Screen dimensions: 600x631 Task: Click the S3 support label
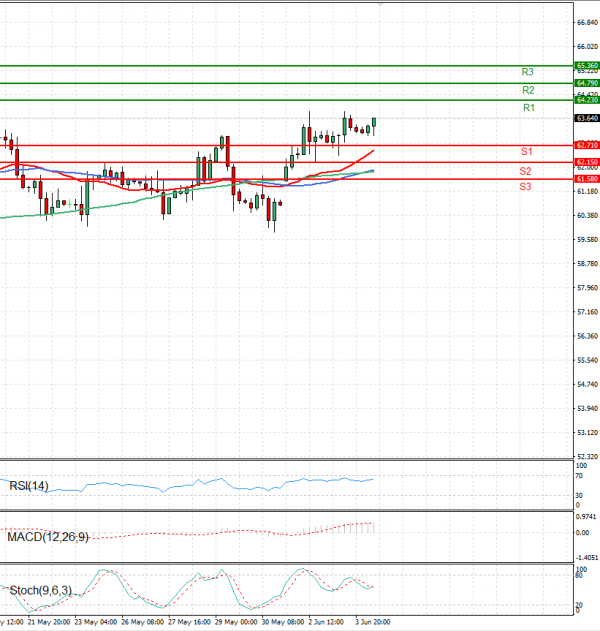525,187
